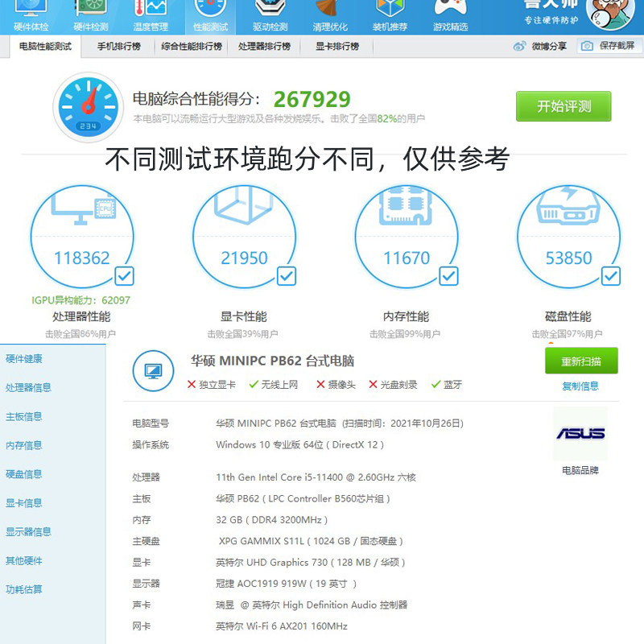Select 显示器信息 in the sidebar
This screenshot has width=644, height=644.
click(x=28, y=531)
